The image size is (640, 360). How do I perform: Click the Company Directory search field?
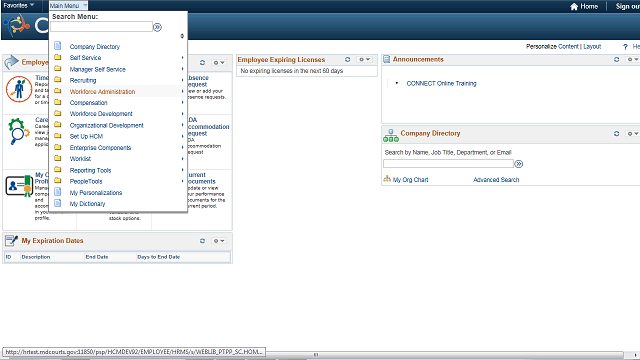(x=448, y=164)
